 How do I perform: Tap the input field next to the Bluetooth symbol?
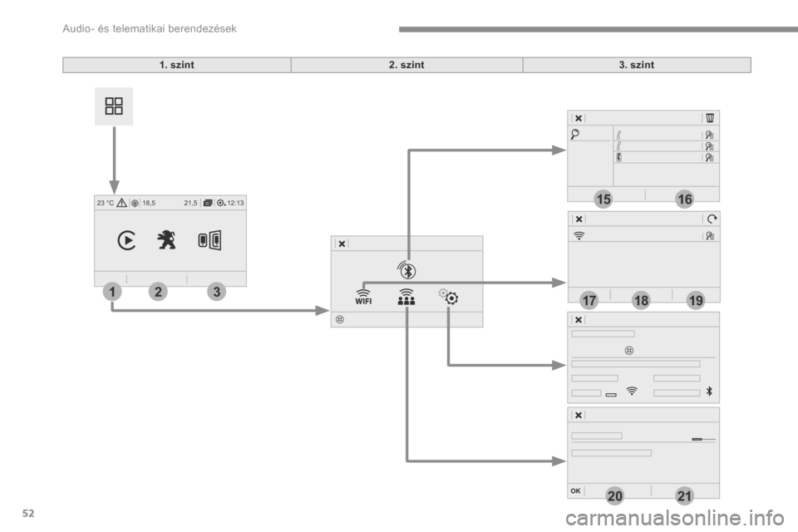point(677,393)
